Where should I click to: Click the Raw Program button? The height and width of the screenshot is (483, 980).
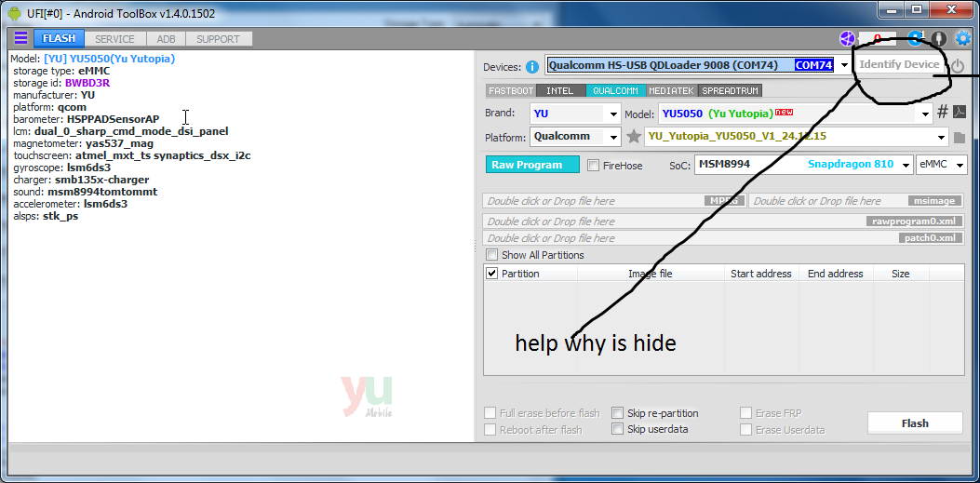[532, 165]
